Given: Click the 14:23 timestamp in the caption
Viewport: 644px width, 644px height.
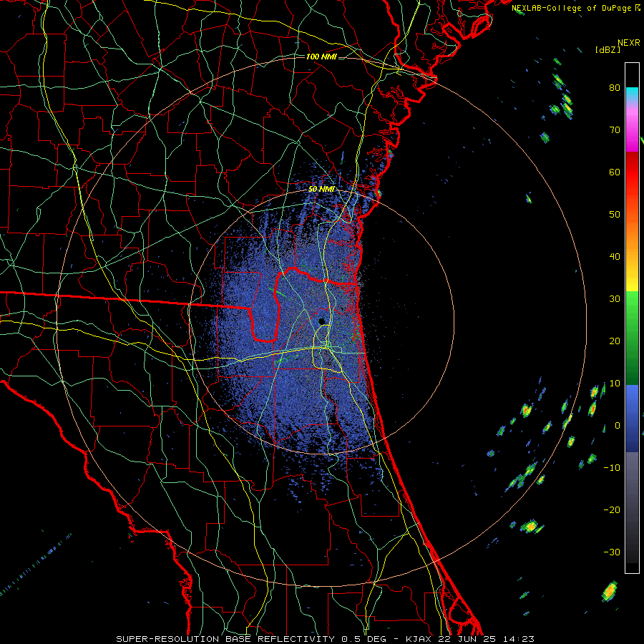Looking at the screenshot, I should [x=519, y=639].
